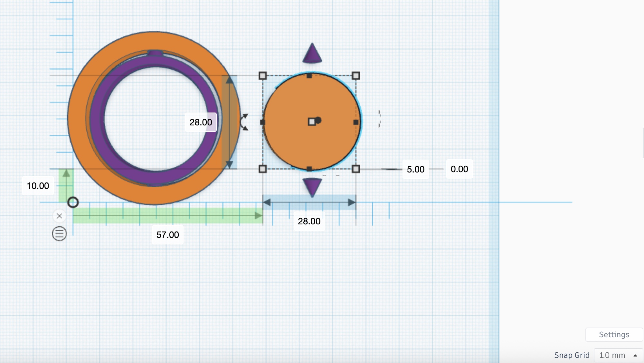
Task: Edit the 57.00 distance field
Action: coord(167,235)
